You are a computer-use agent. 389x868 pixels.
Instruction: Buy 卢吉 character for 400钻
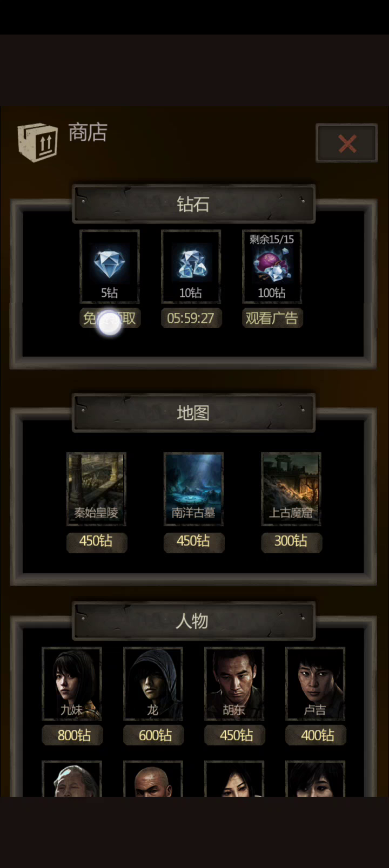(x=316, y=735)
